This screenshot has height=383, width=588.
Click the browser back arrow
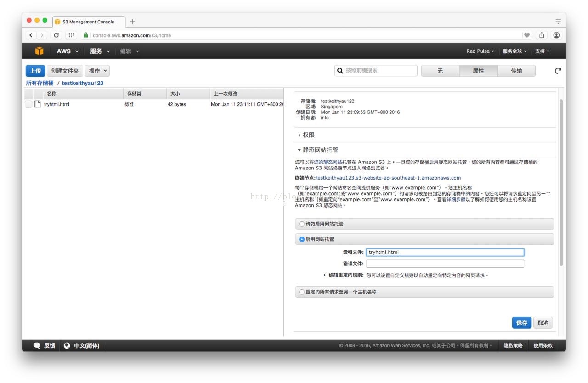31,35
